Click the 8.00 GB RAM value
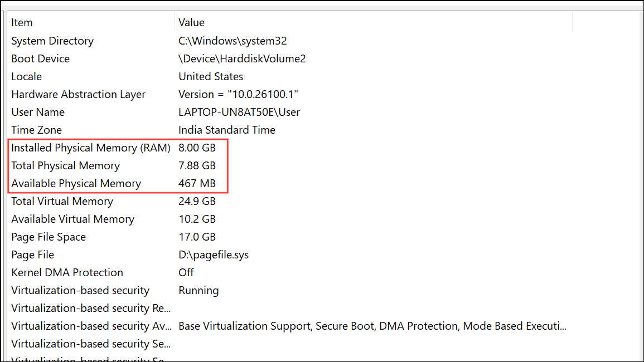The width and height of the screenshot is (644, 362). coord(197,148)
